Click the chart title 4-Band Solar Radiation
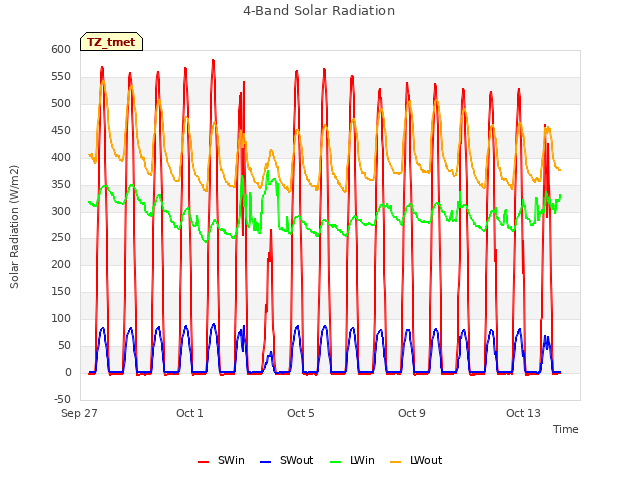640x480 pixels. point(319,11)
